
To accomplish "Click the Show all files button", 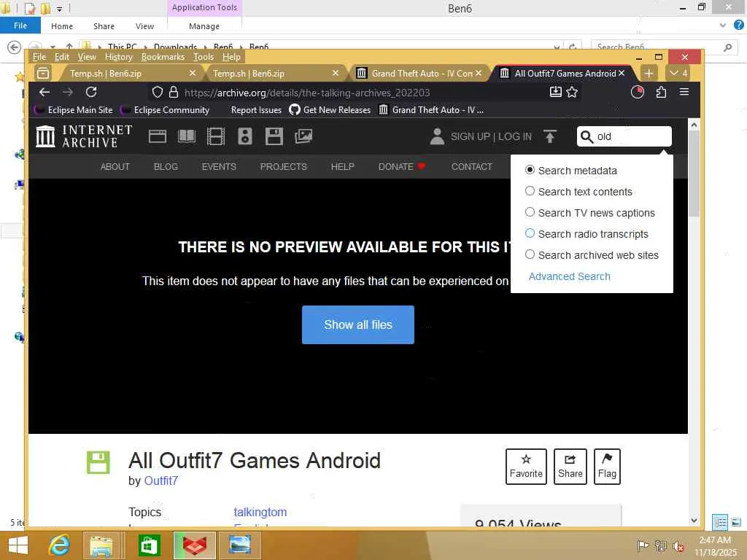I will [357, 324].
